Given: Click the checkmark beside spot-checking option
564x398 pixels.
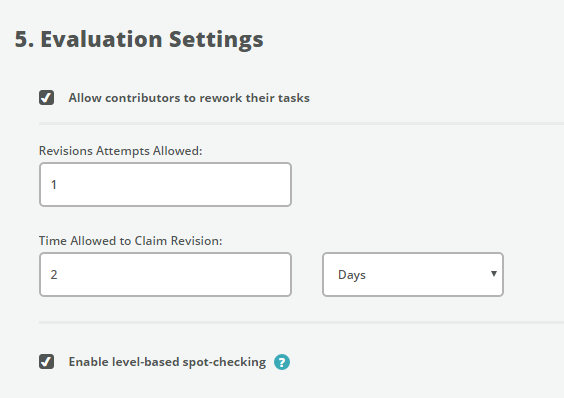Looking at the screenshot, I should click(46, 362).
